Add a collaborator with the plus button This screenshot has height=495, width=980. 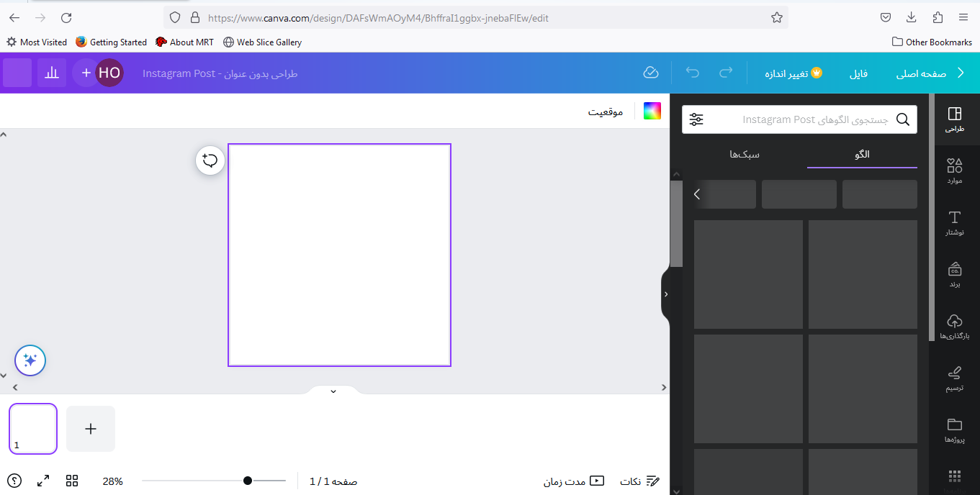(86, 73)
